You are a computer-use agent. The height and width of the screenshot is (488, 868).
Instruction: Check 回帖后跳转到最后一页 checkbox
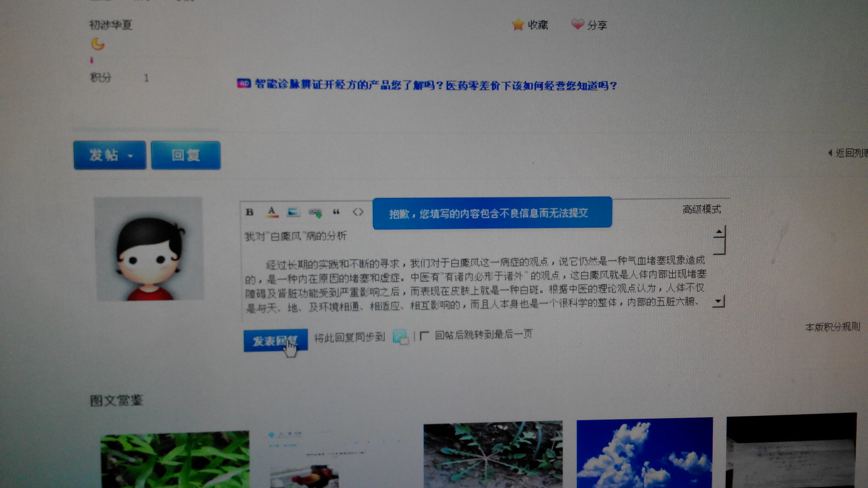[424, 335]
